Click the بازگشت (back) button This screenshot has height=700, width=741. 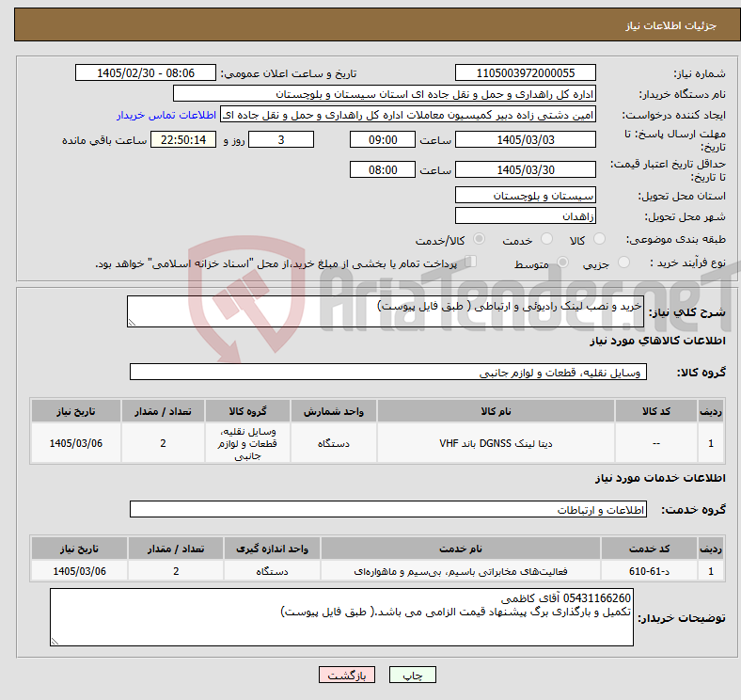tap(347, 675)
